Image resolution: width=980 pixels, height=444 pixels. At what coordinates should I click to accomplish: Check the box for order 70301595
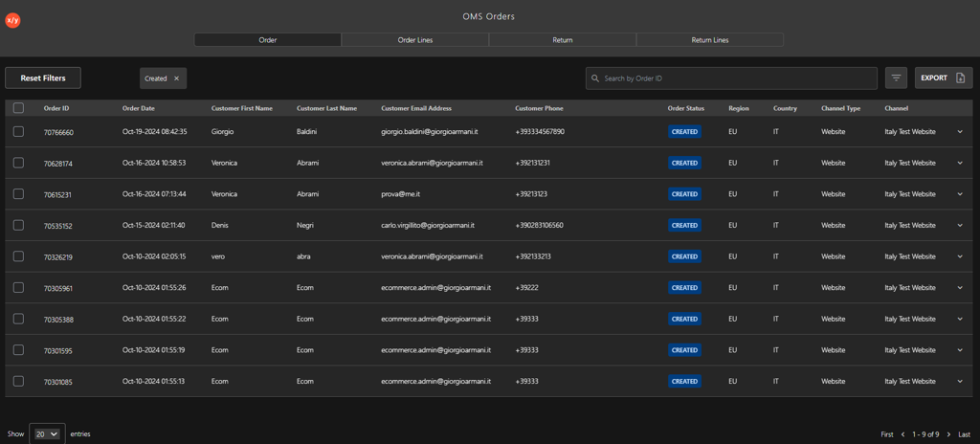coord(18,350)
